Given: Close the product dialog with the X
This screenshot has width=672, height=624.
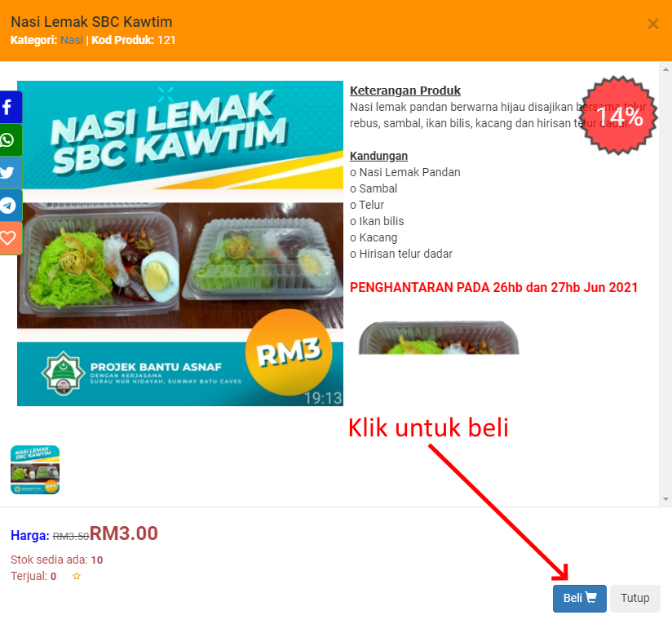Looking at the screenshot, I should pyautogui.click(x=652, y=24).
